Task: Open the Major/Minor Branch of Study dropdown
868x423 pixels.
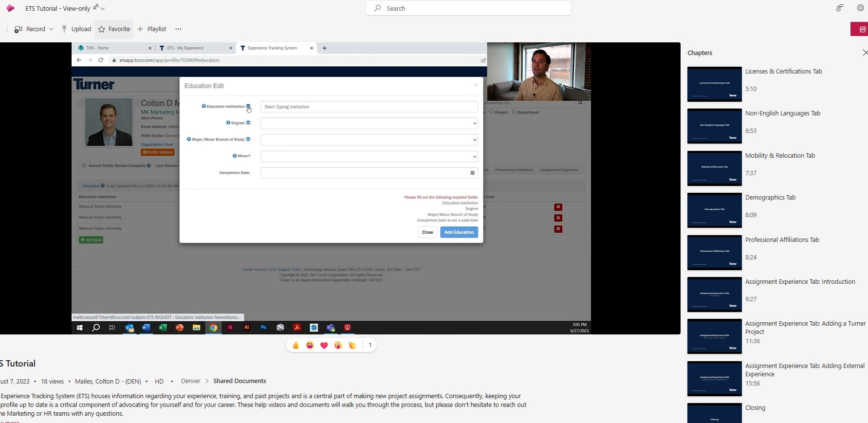Action: [x=369, y=140]
